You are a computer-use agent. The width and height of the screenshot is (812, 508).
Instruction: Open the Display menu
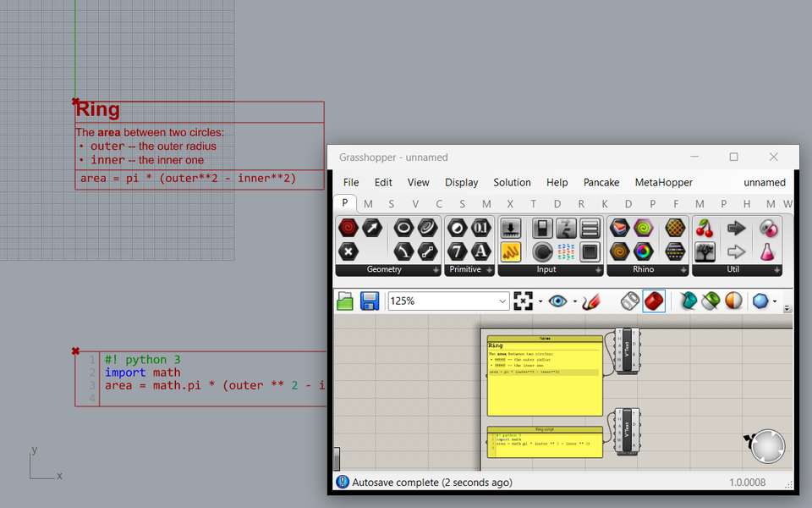coord(462,183)
